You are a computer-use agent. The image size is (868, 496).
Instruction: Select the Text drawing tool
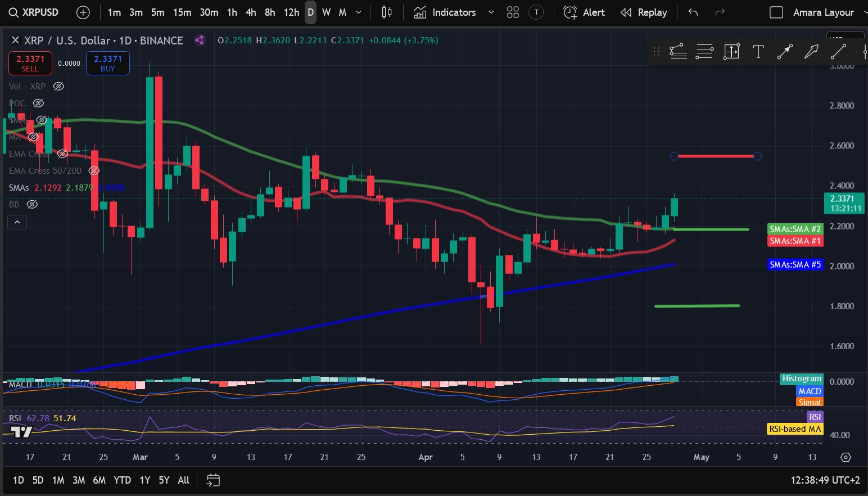[x=758, y=52]
